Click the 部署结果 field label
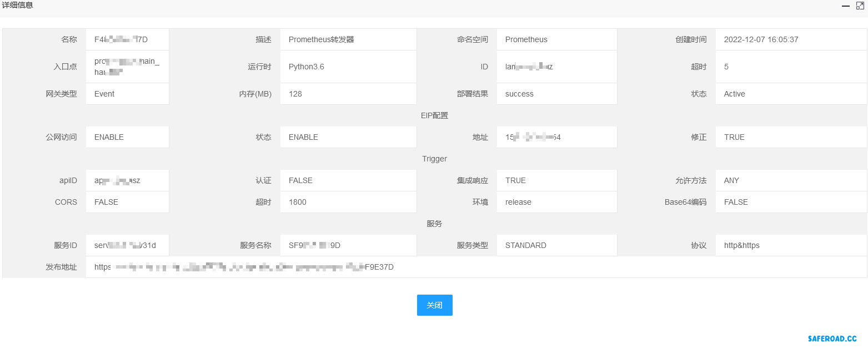The image size is (868, 354). (x=473, y=94)
